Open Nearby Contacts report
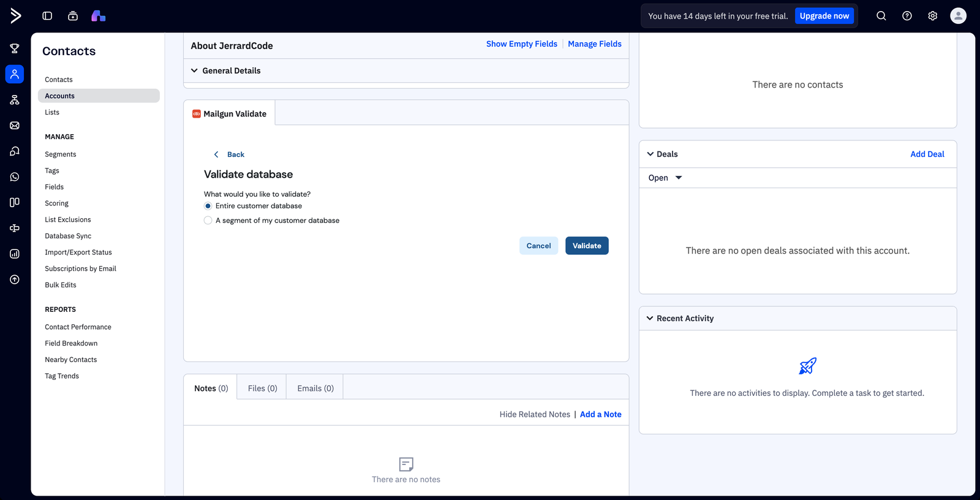980x500 pixels. click(x=71, y=360)
